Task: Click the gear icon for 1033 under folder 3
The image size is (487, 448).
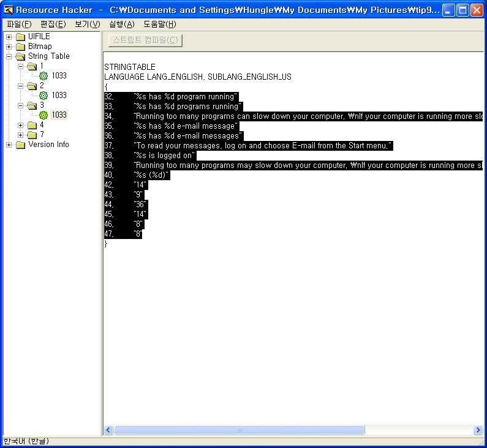Action: point(43,115)
